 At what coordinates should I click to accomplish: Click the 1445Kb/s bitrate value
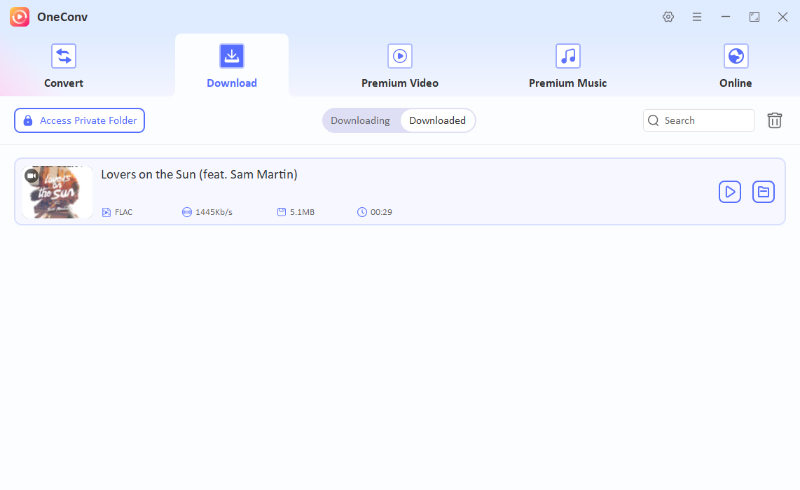[x=214, y=212]
